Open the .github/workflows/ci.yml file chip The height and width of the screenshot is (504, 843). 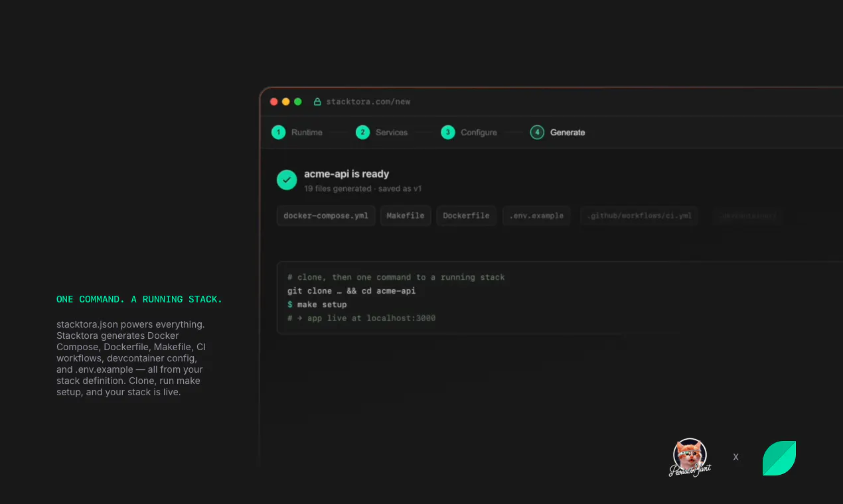(639, 216)
